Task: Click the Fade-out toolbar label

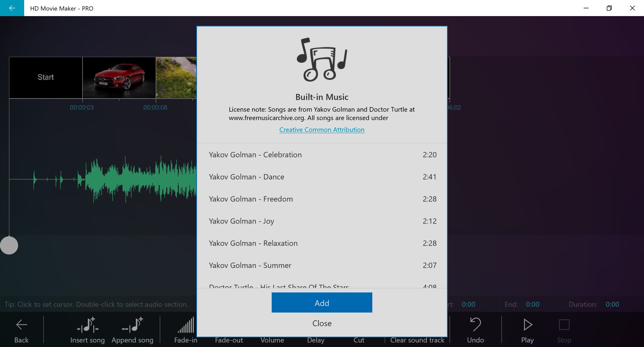Action: pos(229,340)
